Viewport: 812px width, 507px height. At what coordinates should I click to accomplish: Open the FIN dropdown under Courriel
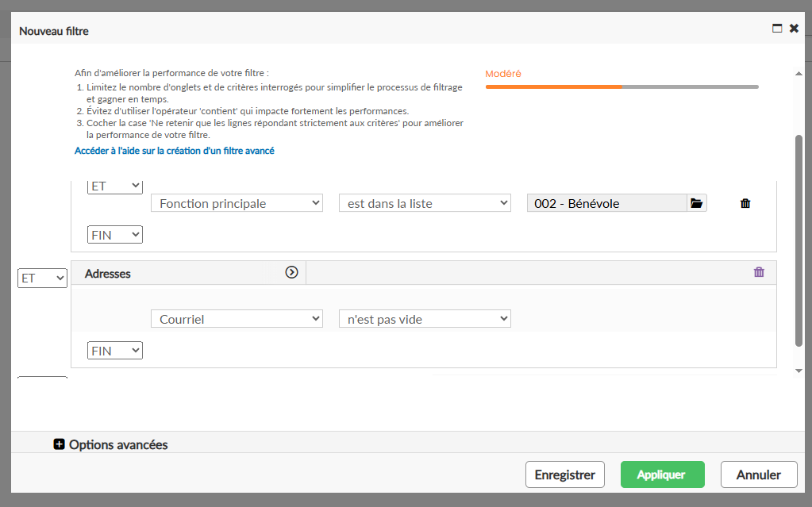pyautogui.click(x=115, y=351)
